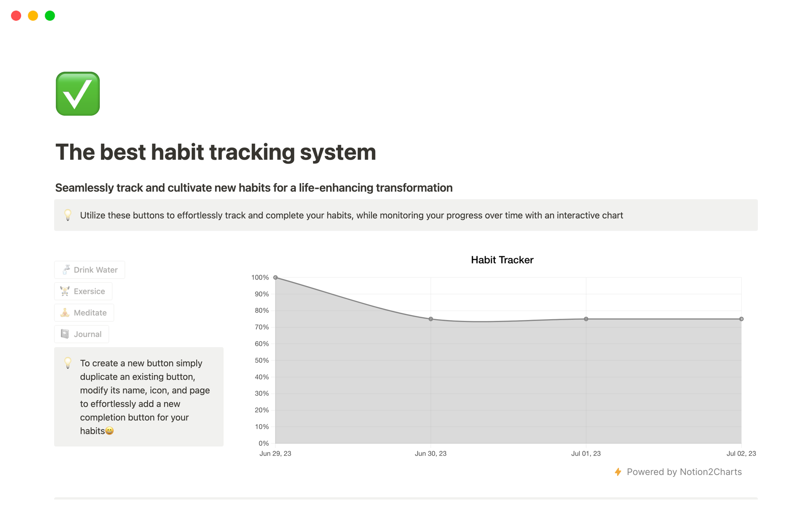Click the Journal notebook icon
The height and width of the screenshot is (508, 812).
[65, 334]
